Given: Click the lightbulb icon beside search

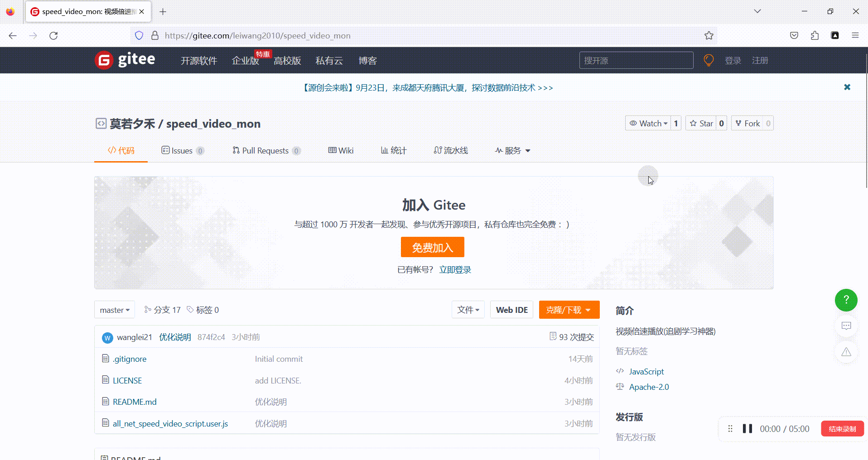Looking at the screenshot, I should pos(709,60).
